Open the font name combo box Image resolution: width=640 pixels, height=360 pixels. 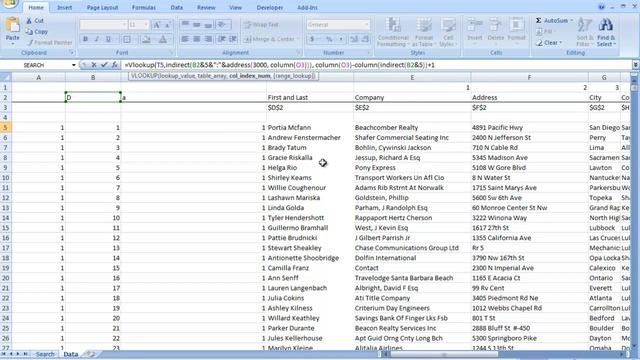point(104,25)
